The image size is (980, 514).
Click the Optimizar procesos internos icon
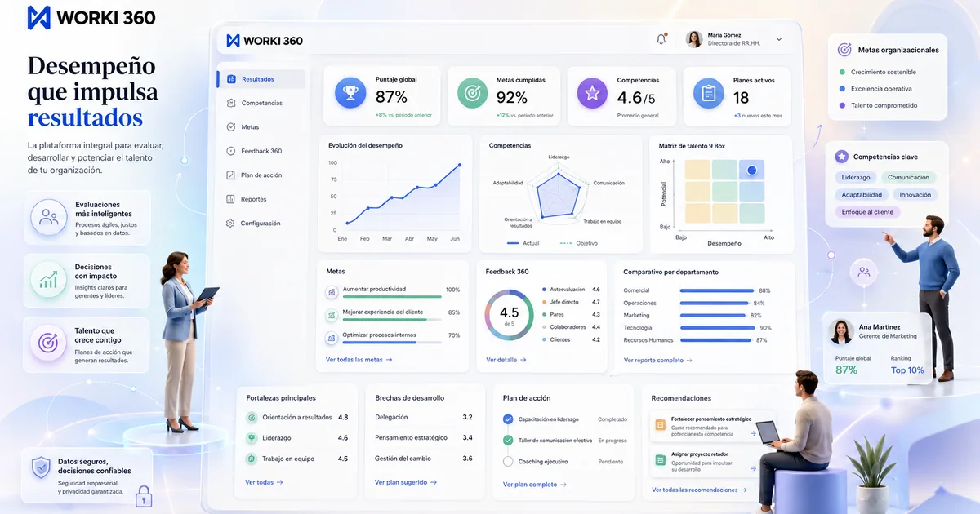332,337
